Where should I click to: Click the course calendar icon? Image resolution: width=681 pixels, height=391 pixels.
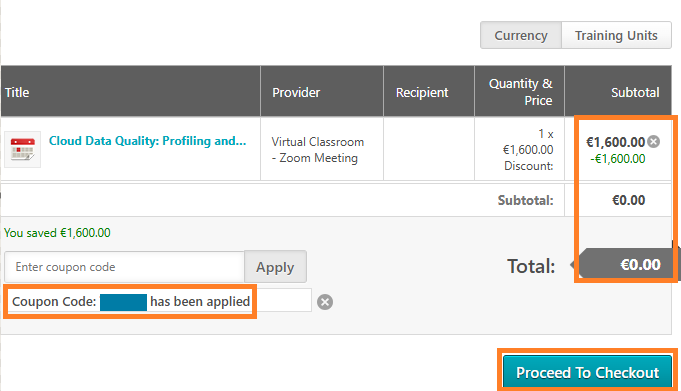click(23, 149)
